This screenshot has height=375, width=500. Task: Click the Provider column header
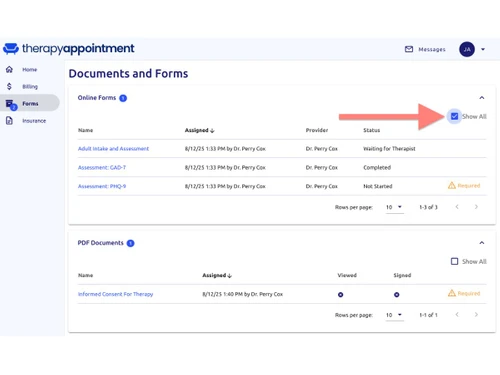317,130
